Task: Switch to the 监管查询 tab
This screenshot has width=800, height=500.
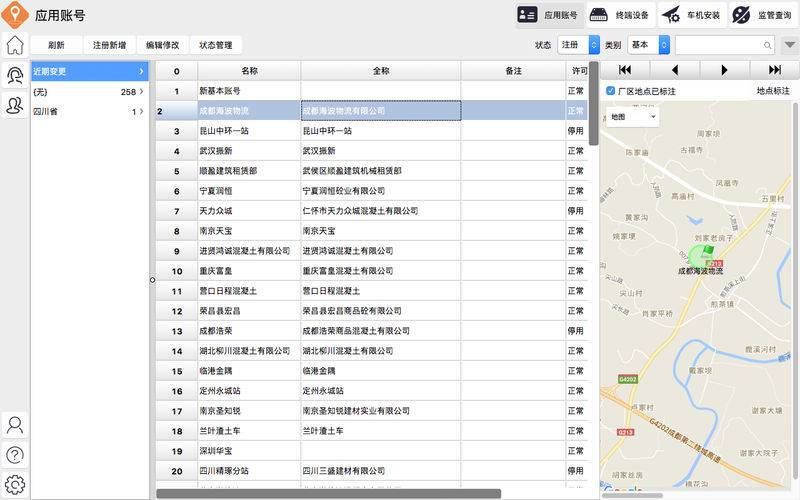Action: click(765, 15)
